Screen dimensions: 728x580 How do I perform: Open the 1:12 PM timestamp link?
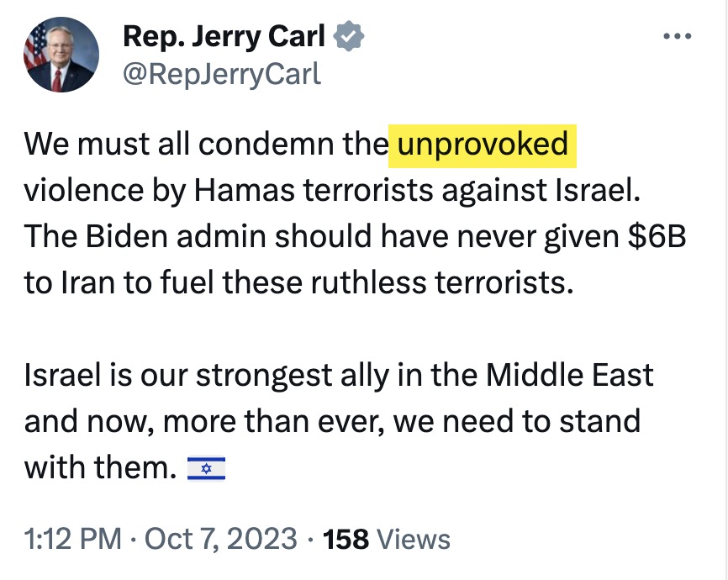73,539
